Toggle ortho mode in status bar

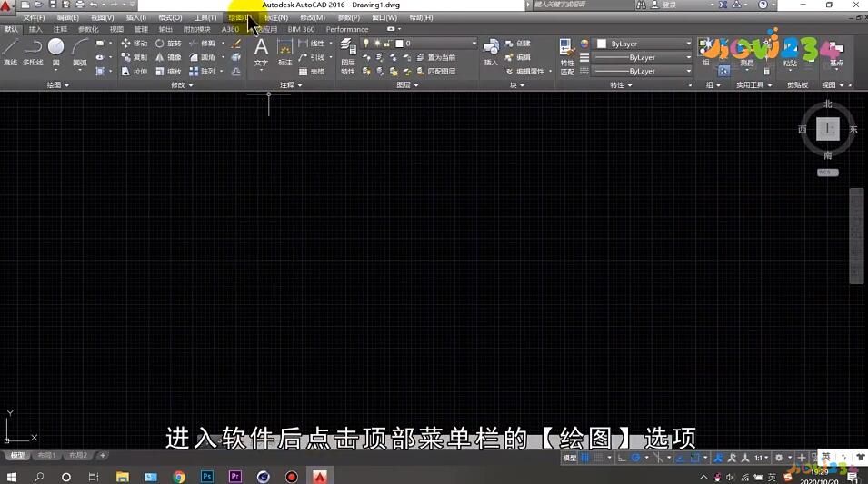[x=622, y=458]
